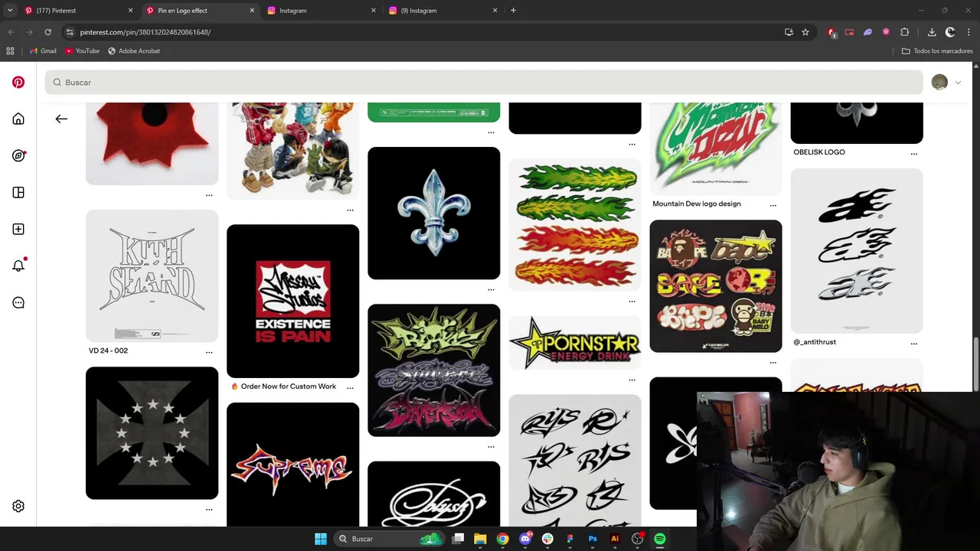Expand the account chevron next to avatar
The image size is (980, 551).
click(x=958, y=82)
